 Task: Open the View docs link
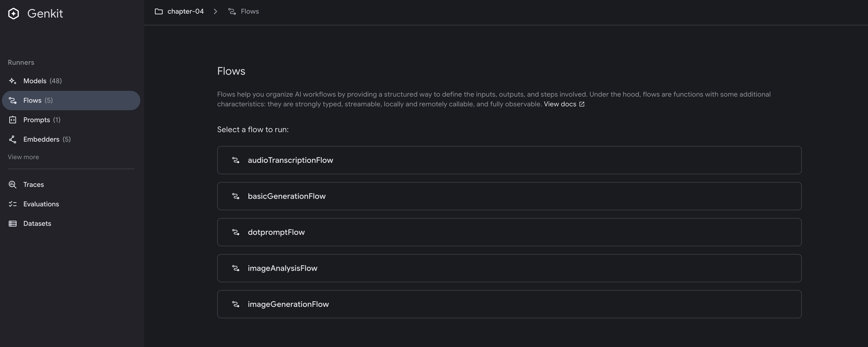(x=560, y=104)
